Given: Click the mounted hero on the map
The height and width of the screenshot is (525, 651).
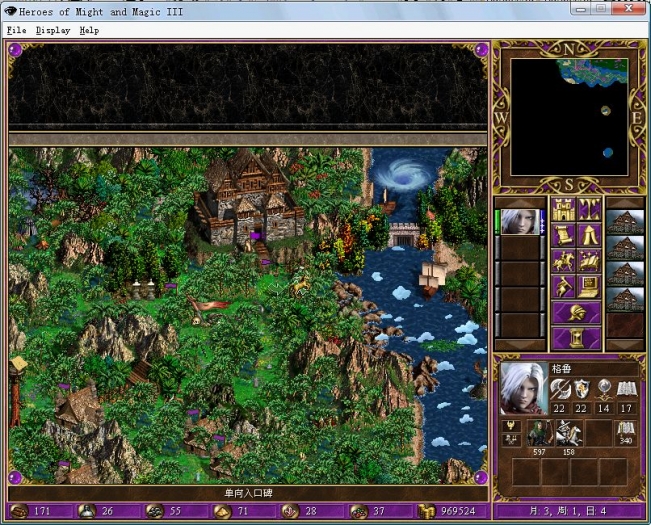Looking at the screenshot, I should [300, 286].
